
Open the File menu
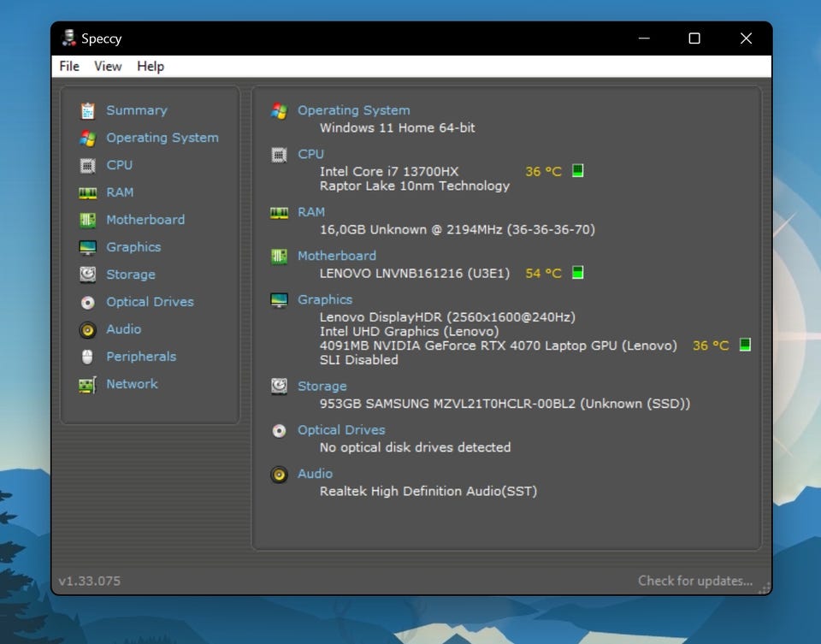coord(69,66)
